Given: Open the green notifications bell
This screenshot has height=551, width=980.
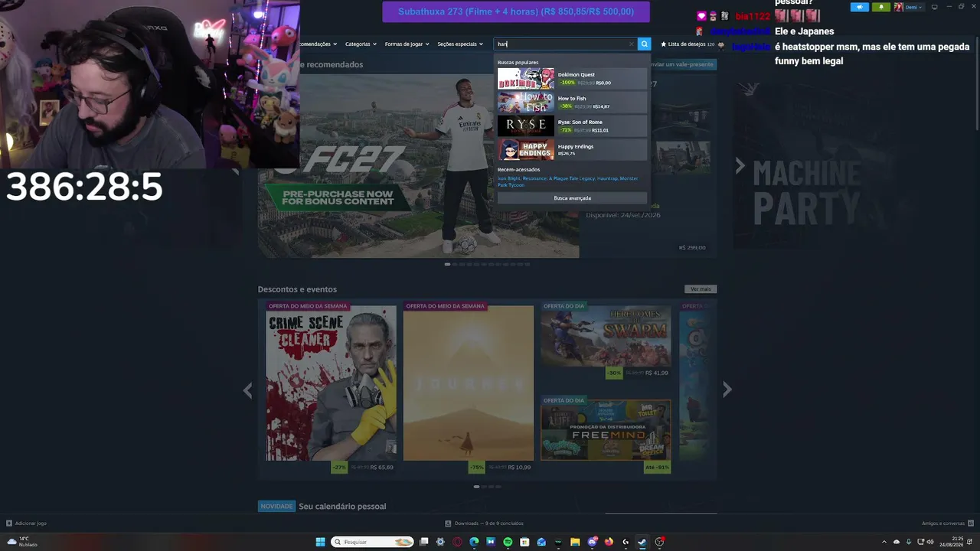Looking at the screenshot, I should [880, 7].
